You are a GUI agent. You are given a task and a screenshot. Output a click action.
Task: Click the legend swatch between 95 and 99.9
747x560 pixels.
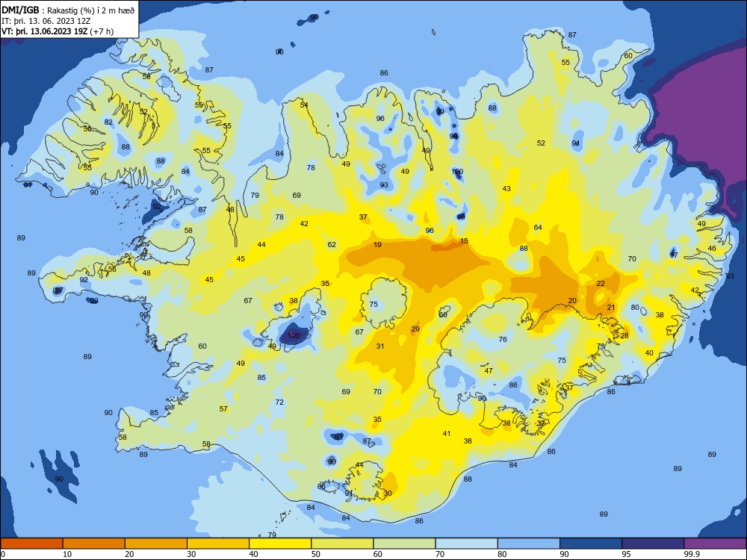(653, 544)
